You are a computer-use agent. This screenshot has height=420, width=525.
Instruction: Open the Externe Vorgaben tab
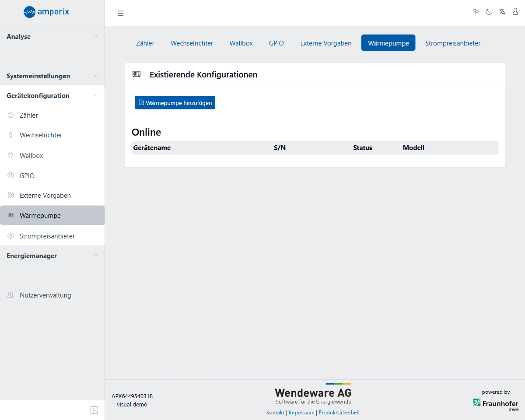pos(325,43)
